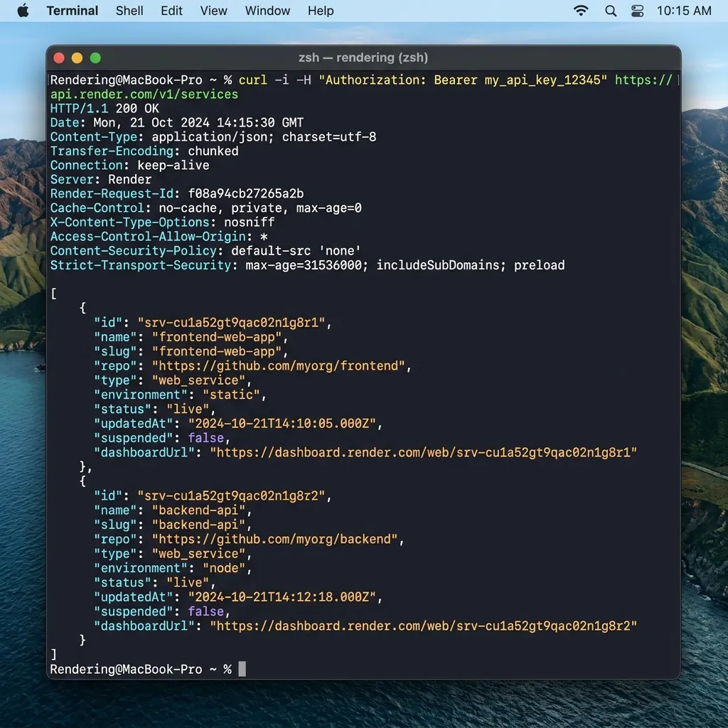Open the Help menu
The width and height of the screenshot is (728, 728).
[x=321, y=11]
